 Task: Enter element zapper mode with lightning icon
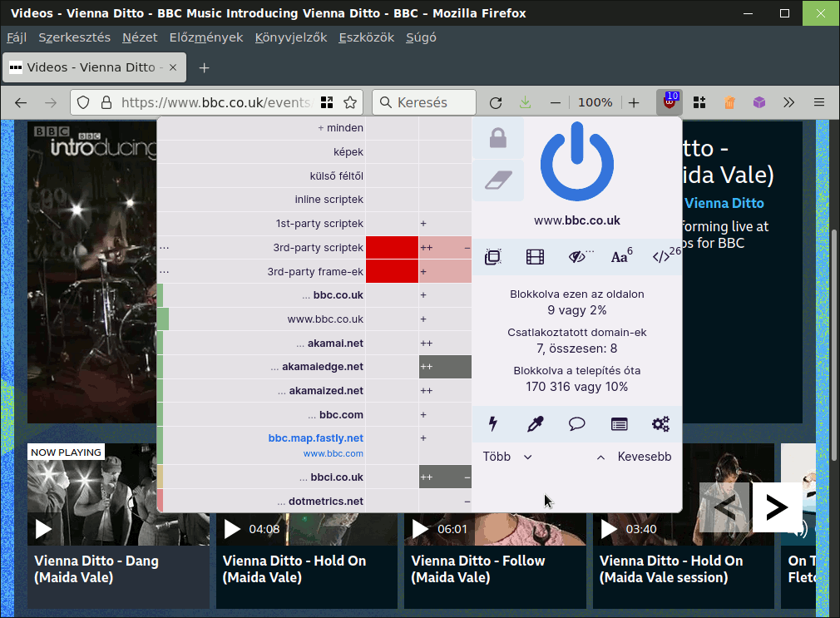pyautogui.click(x=493, y=424)
